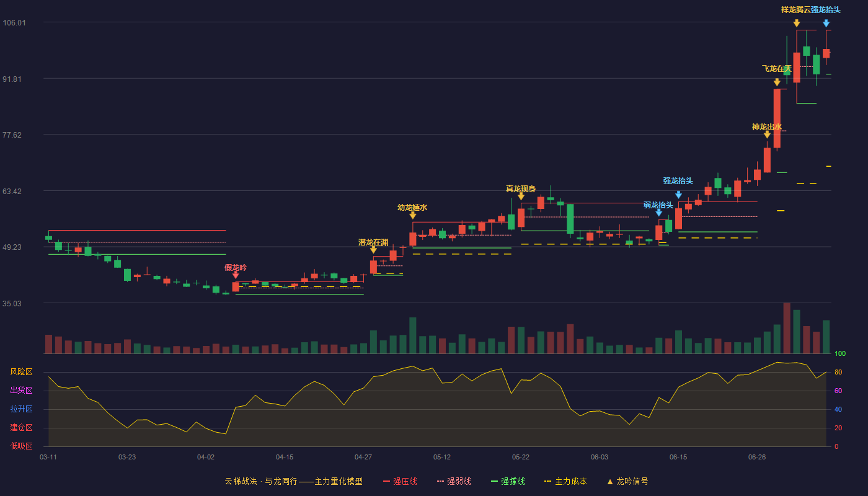Click the 100 indicator scale value
The width and height of the screenshot is (868, 496).
[840, 353]
